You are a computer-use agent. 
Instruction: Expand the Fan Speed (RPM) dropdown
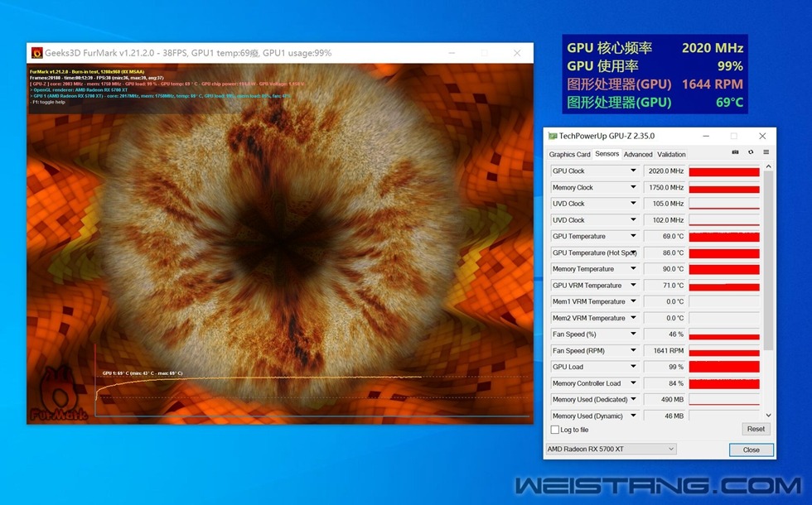point(633,351)
